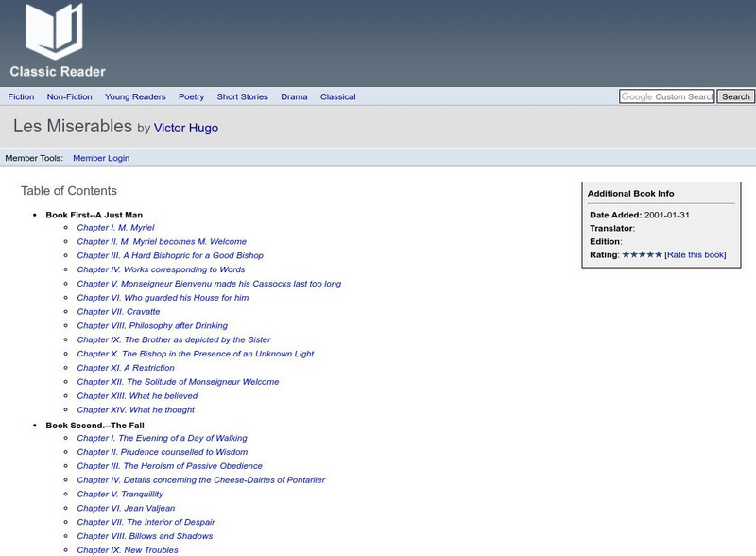Open the Poetry section
This screenshot has width=756, height=556.
[x=192, y=96]
